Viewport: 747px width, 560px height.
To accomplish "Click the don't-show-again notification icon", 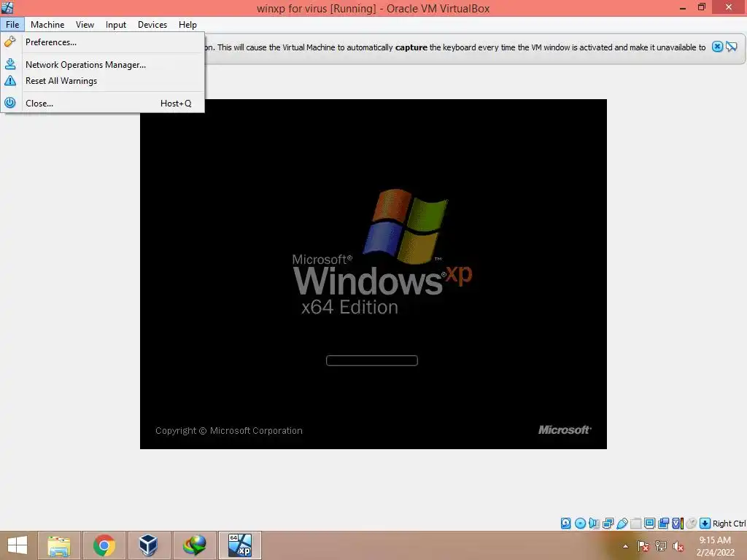I will 732,46.
